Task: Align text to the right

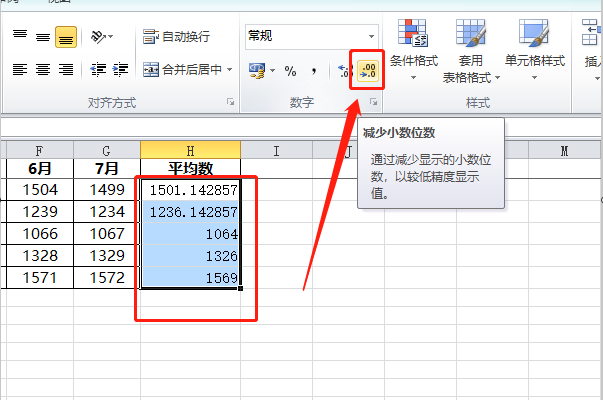Action: click(66, 70)
